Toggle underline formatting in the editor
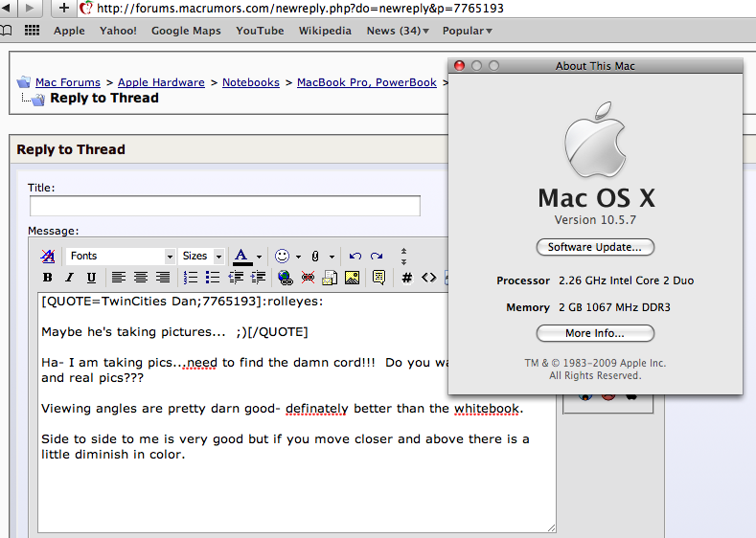 tap(91, 278)
